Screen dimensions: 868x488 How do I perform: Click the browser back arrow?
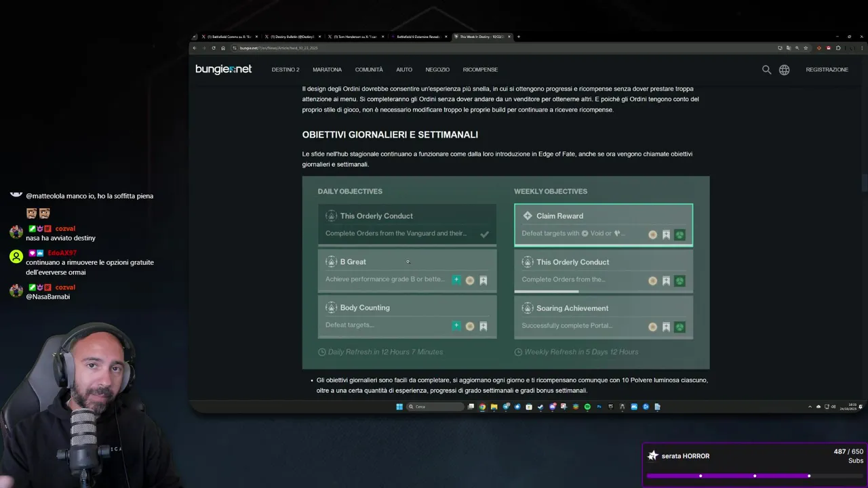point(195,48)
